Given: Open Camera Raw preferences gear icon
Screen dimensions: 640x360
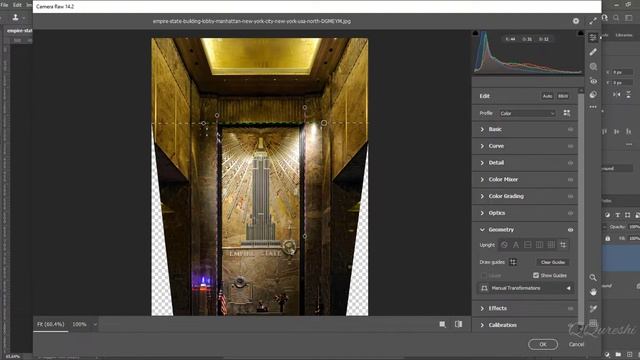Looking at the screenshot, I should [576, 21].
